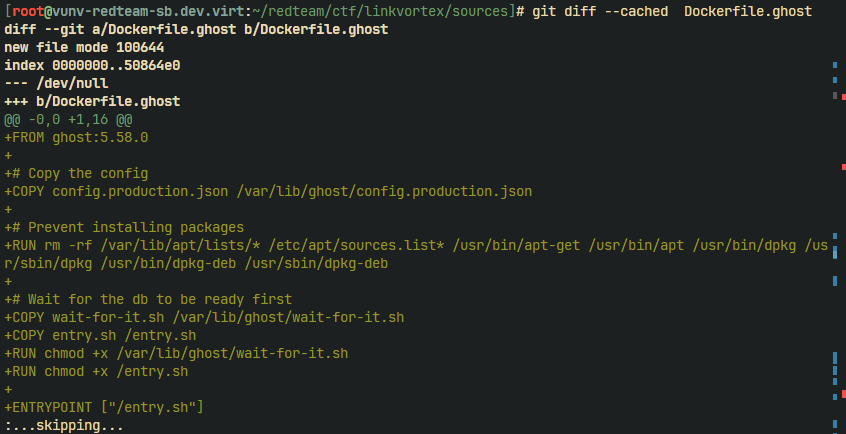Click the '+# Copy the config' comment
This screenshot has height=434, width=846.
[x=76, y=173]
